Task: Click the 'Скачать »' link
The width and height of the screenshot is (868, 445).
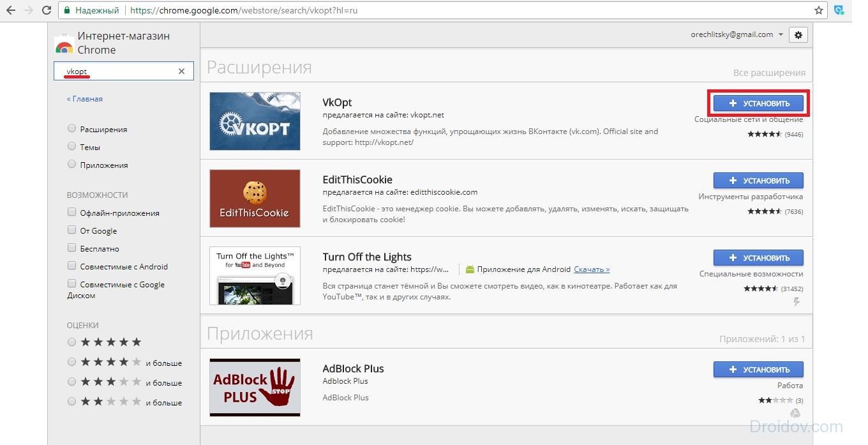Action: [592, 269]
